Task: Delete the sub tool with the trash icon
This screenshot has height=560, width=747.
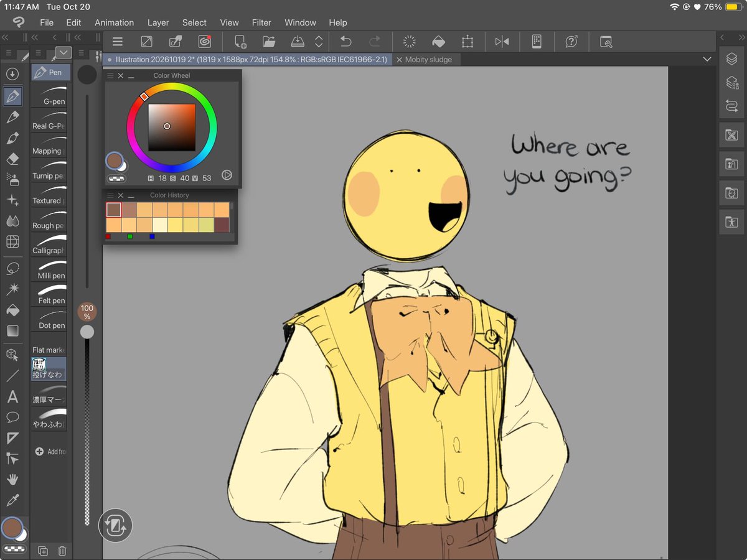Action: pos(62,551)
